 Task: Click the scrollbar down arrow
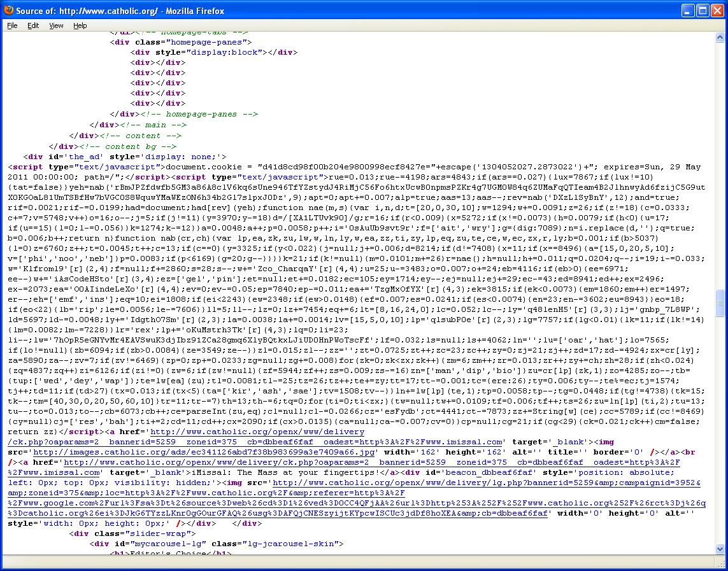pos(721,549)
